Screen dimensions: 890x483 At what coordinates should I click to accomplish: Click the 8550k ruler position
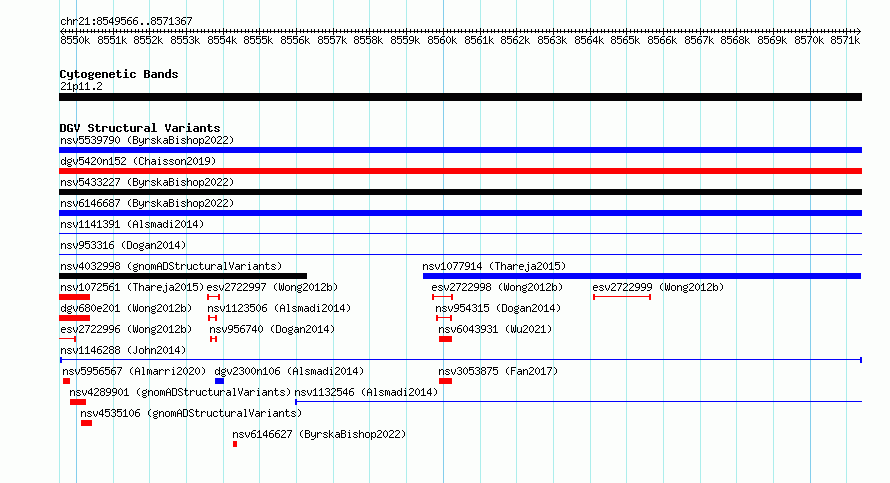(75, 40)
